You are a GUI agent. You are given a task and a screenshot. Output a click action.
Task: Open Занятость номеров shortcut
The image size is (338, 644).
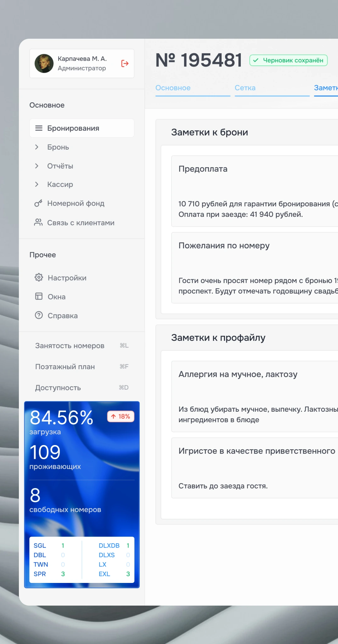point(82,346)
